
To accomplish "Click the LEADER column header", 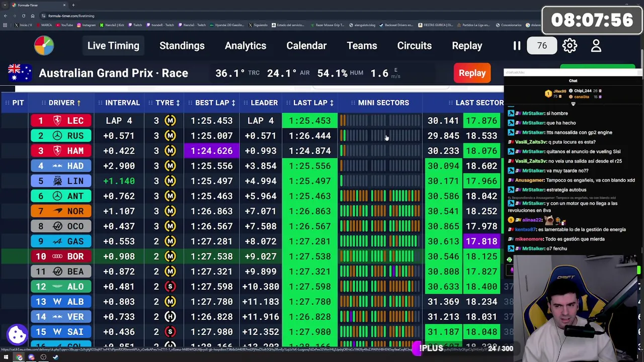I will [264, 103].
